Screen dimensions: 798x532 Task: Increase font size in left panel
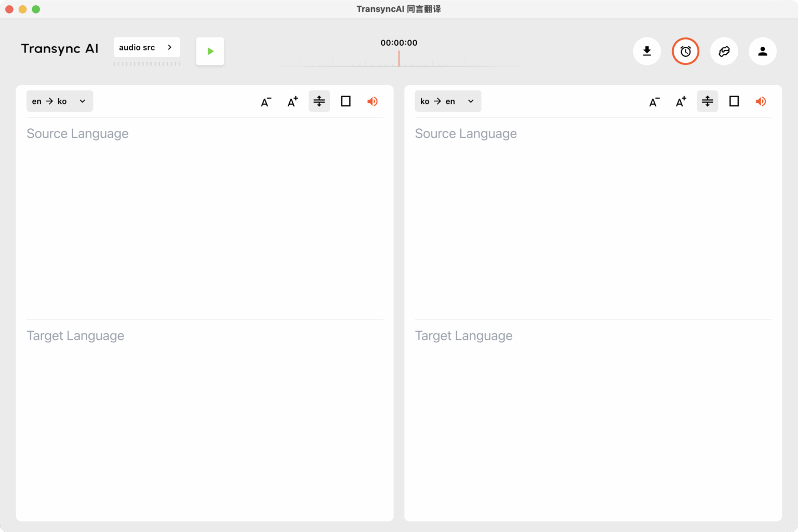pyautogui.click(x=292, y=101)
